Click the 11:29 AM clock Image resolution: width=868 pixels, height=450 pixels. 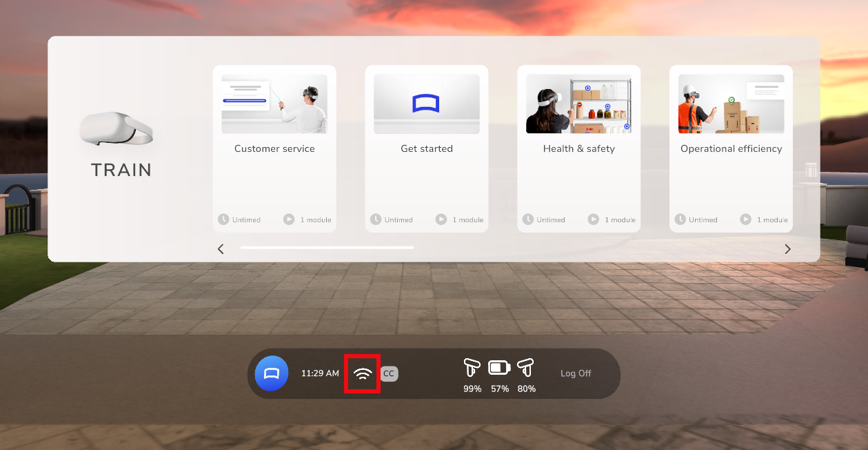pyautogui.click(x=320, y=373)
